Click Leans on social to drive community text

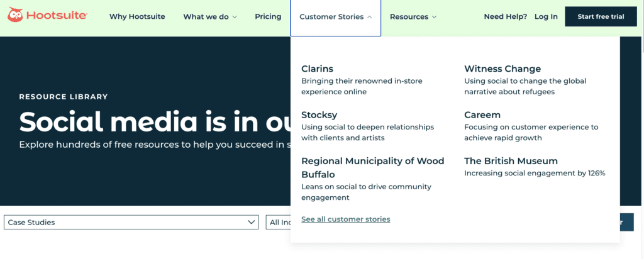pyautogui.click(x=367, y=192)
